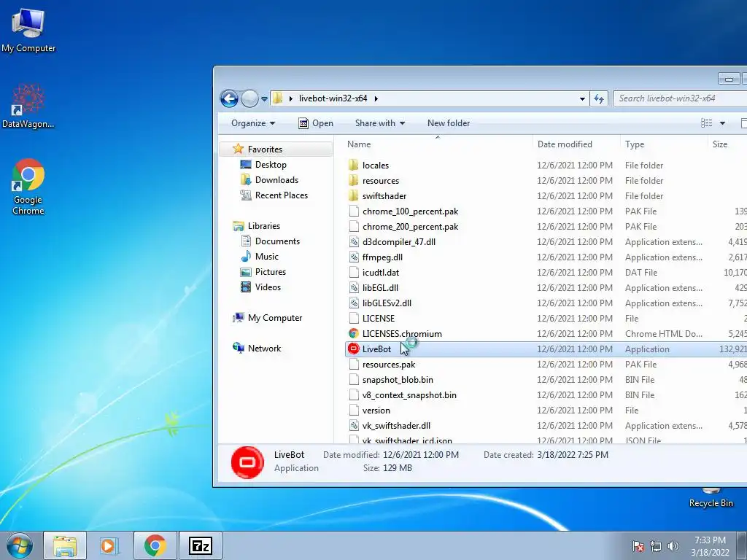Viewport: 747px width, 560px height.
Task: Go back with the Explorer back arrow
Action: point(229,98)
